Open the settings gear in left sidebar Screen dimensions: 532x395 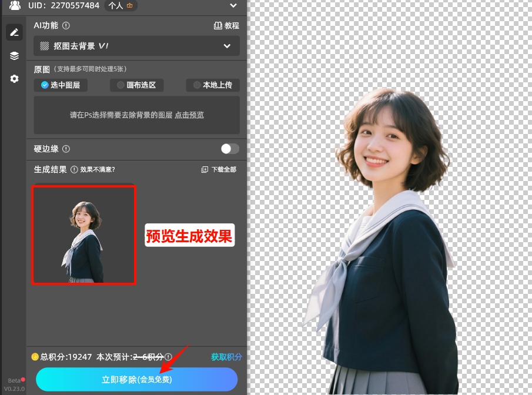pos(14,78)
